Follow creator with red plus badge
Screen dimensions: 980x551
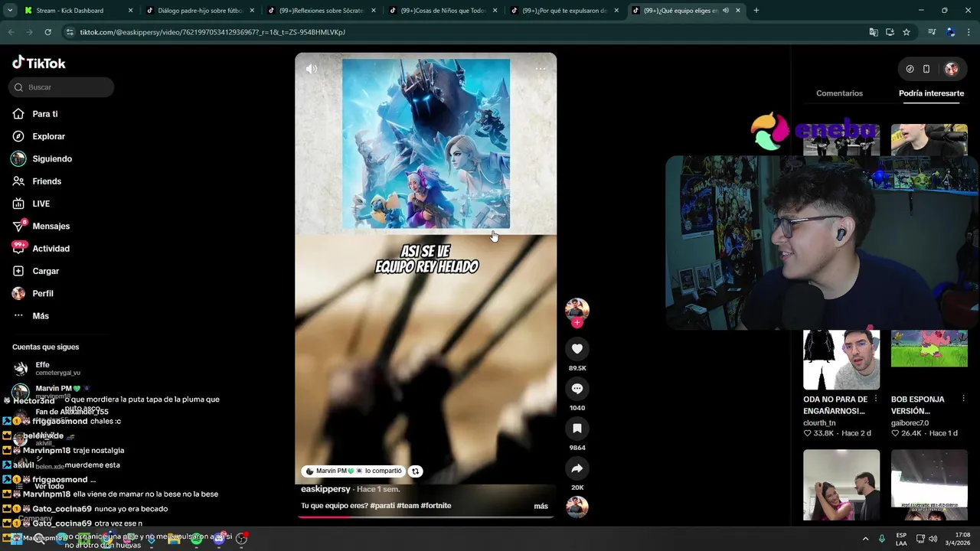[x=577, y=323]
